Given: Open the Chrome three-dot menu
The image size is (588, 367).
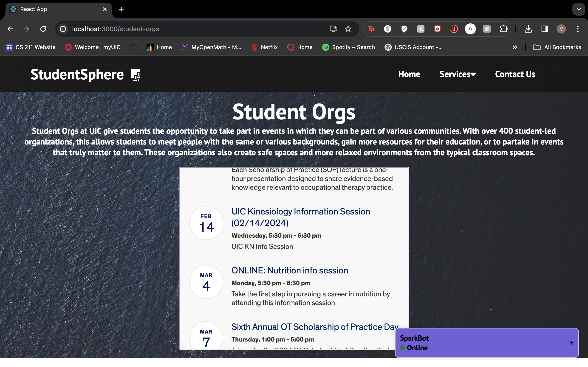Looking at the screenshot, I should click(578, 29).
